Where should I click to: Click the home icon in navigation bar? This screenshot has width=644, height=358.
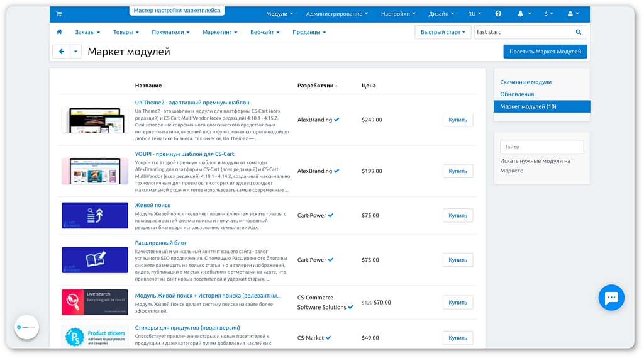[x=59, y=32]
